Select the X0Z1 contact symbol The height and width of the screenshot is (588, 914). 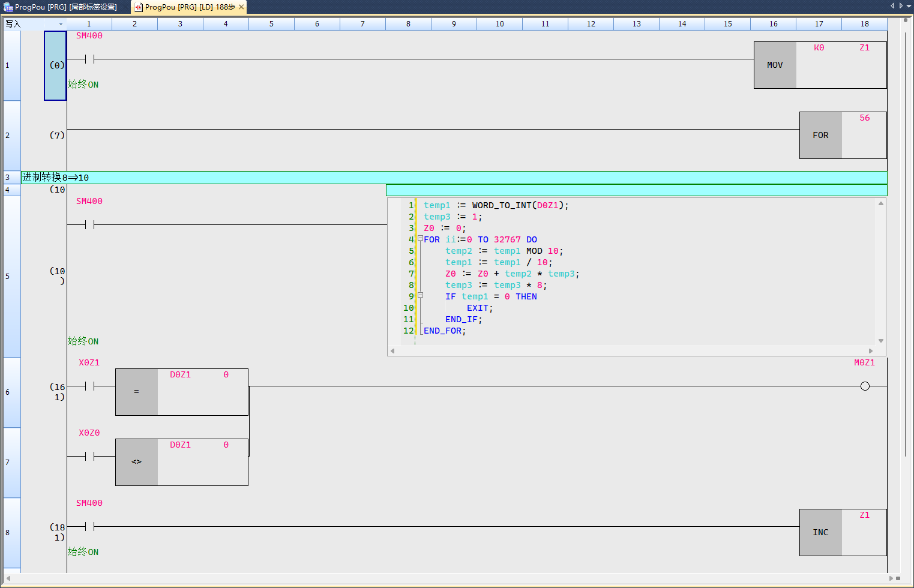click(89, 386)
